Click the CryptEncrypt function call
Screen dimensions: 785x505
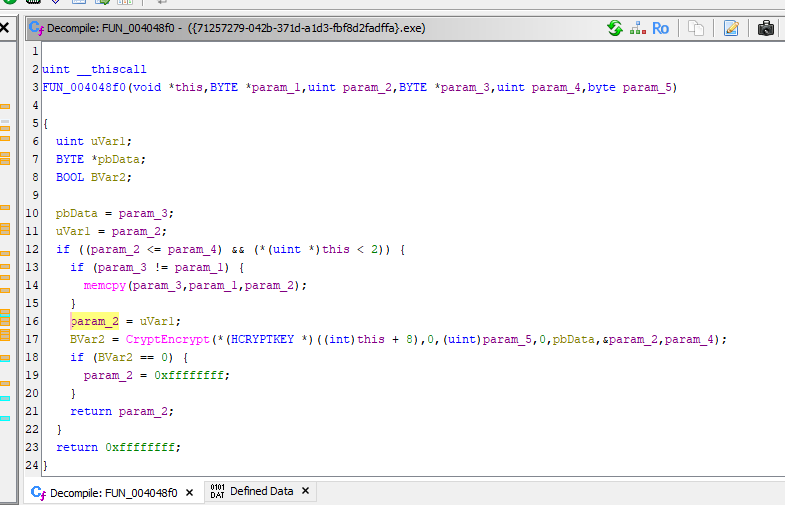point(166,339)
